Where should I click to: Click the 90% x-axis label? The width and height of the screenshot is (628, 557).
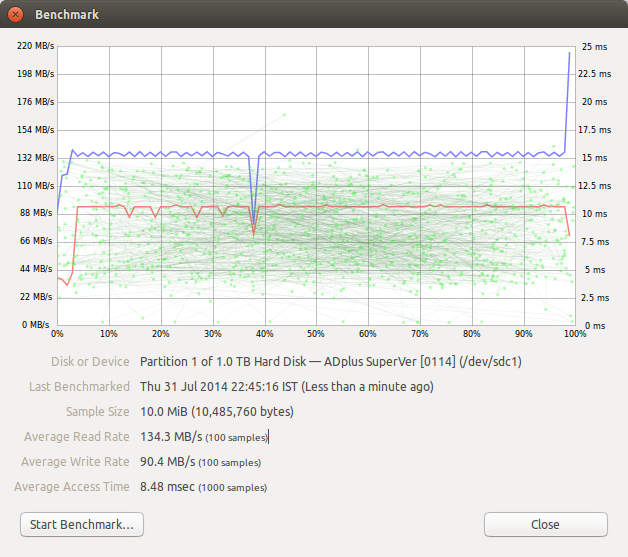tap(523, 334)
